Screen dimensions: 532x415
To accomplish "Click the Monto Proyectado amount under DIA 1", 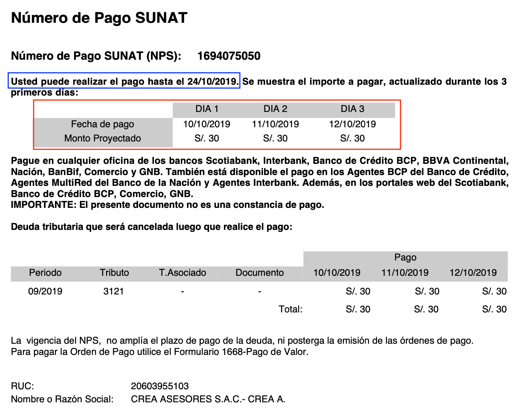I will (207, 138).
